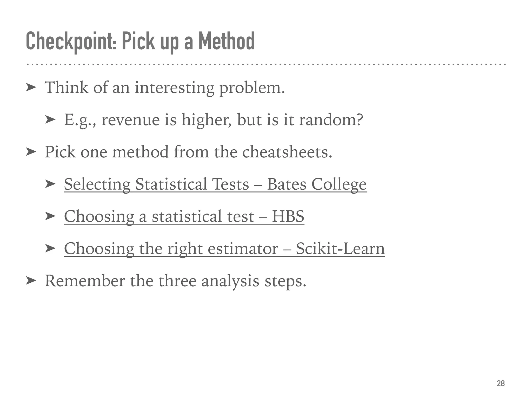The width and height of the screenshot is (532, 399).
Task: Click the arrow bullet beside 'Remember the three analysis steps'
Action: pos(31,281)
